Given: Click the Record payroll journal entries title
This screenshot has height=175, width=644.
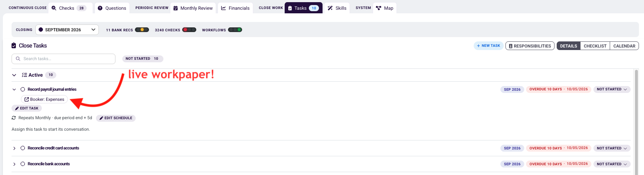Looking at the screenshot, I should point(52,89).
